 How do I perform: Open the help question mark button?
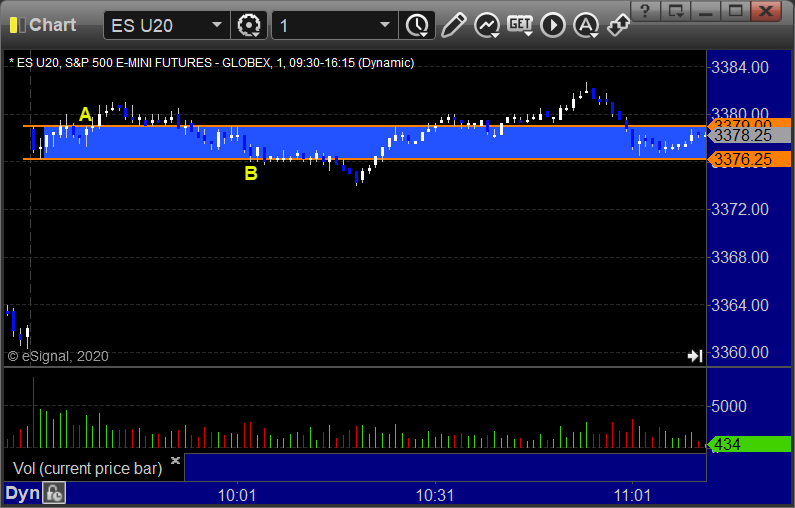coord(645,11)
